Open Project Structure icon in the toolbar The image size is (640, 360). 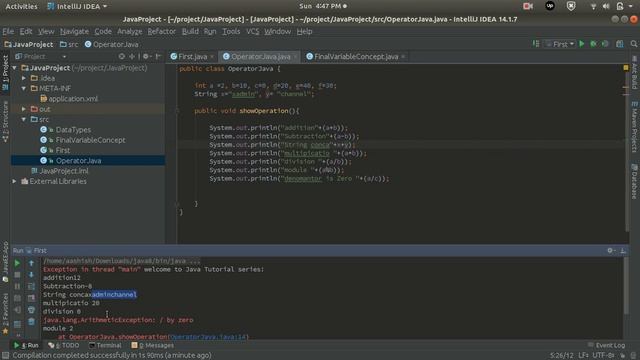(x=620, y=44)
